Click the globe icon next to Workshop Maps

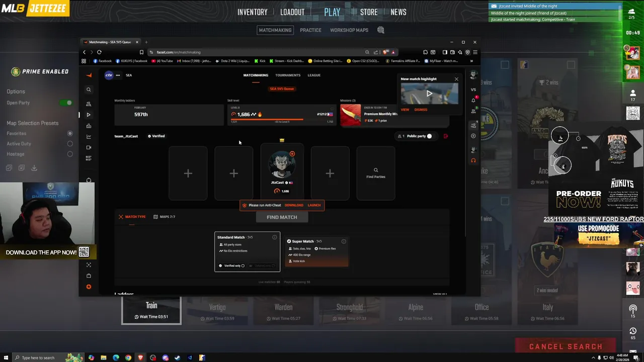381,30
